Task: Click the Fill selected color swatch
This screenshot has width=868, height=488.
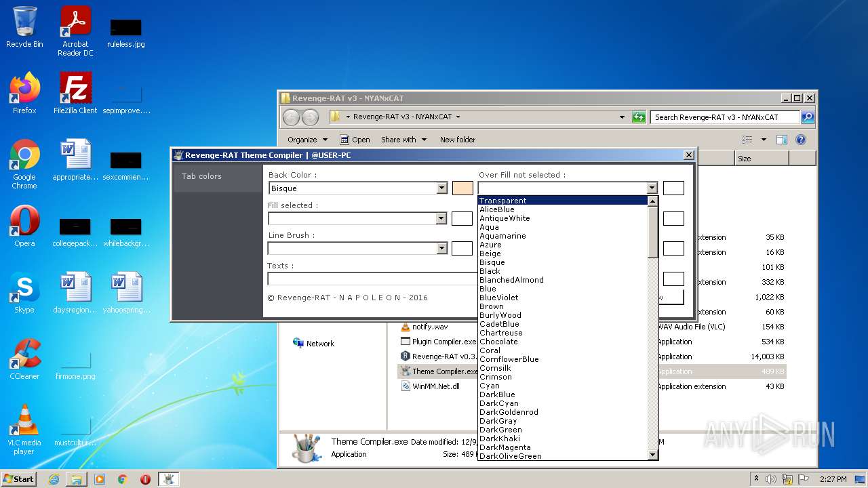Action: pos(462,218)
